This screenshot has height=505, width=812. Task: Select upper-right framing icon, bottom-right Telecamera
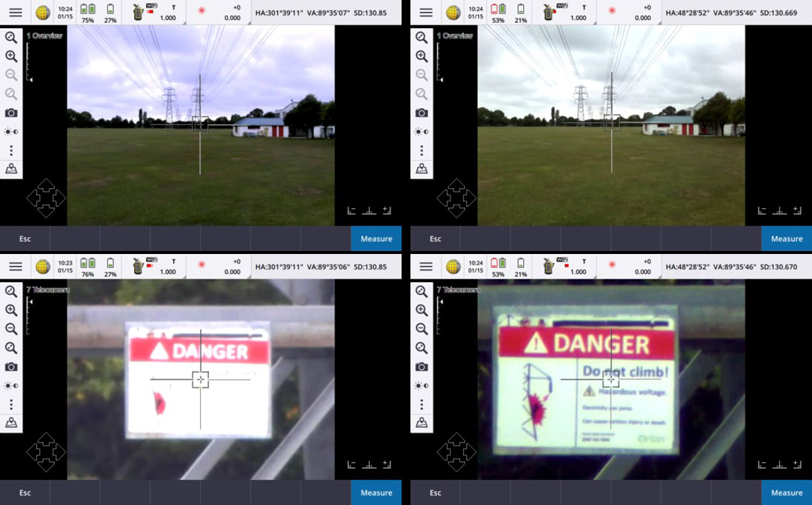[797, 464]
